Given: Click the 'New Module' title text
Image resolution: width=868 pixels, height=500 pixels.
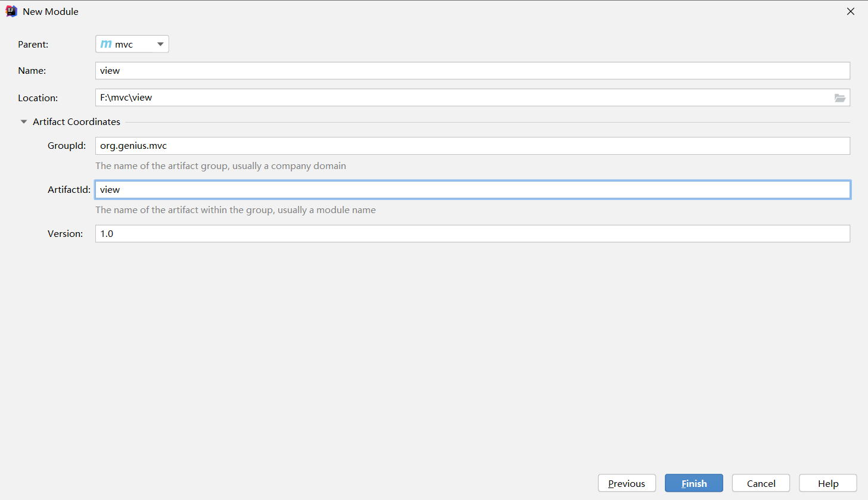Looking at the screenshot, I should [x=51, y=12].
